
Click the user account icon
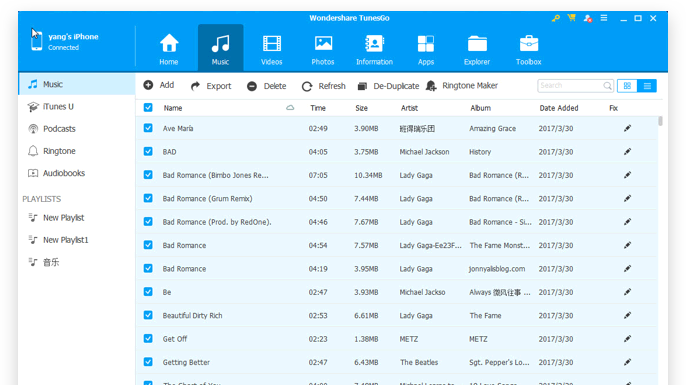tap(588, 18)
